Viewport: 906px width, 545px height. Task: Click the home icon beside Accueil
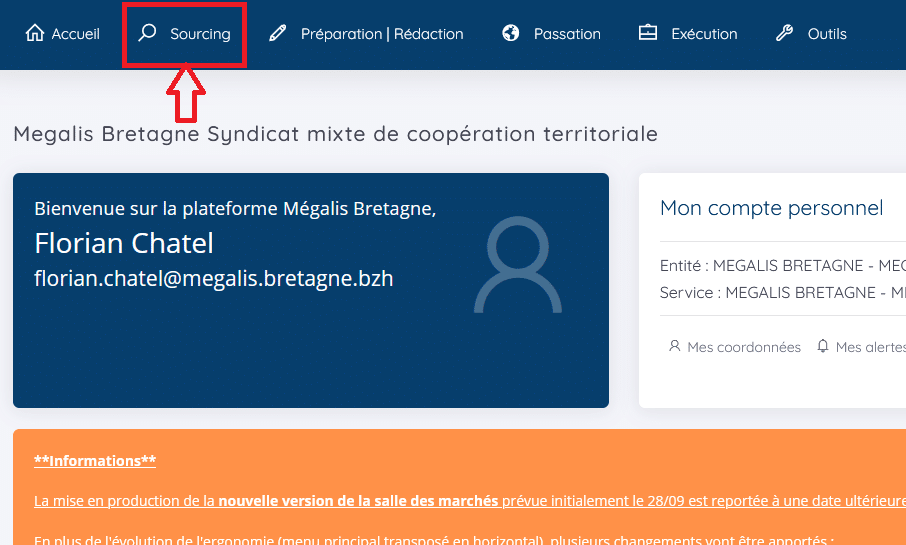tap(35, 33)
